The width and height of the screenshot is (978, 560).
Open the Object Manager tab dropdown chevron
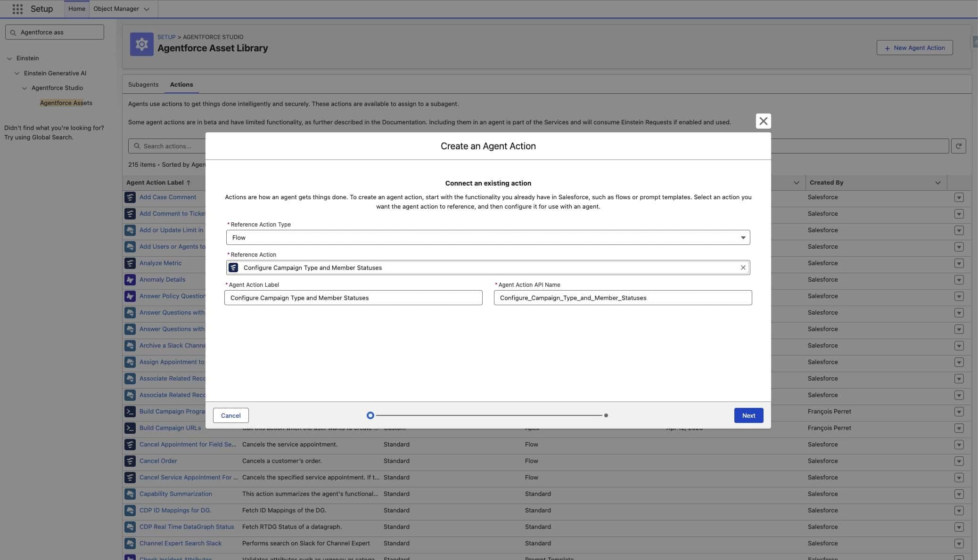(x=147, y=9)
